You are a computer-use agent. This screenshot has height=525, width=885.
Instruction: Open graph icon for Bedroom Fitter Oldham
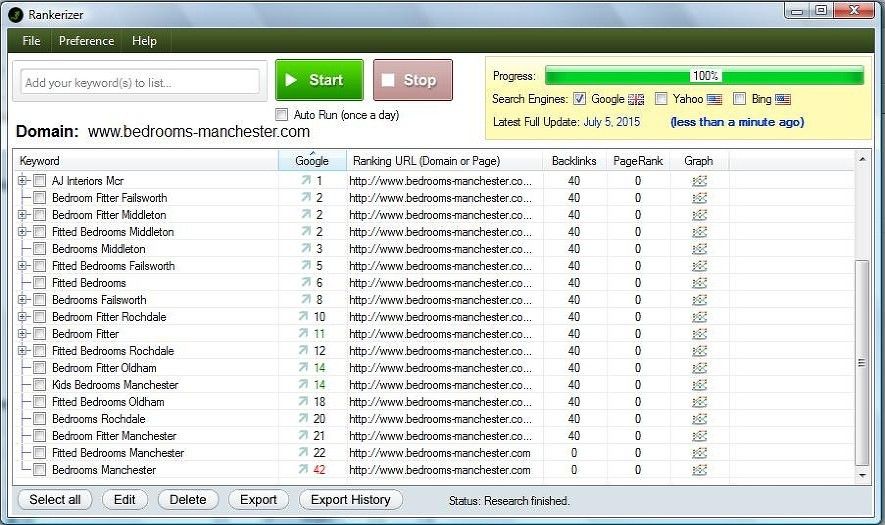[x=699, y=368]
